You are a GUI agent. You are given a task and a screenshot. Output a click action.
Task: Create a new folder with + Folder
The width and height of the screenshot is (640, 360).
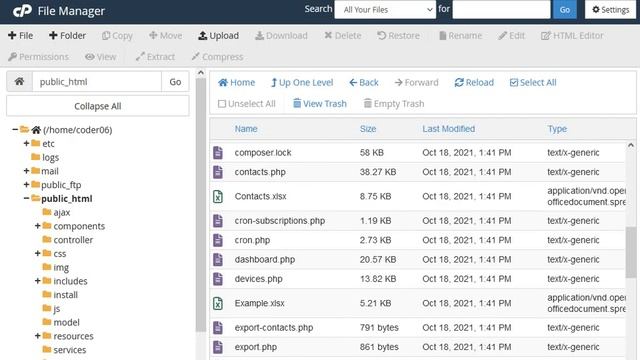coord(67,36)
